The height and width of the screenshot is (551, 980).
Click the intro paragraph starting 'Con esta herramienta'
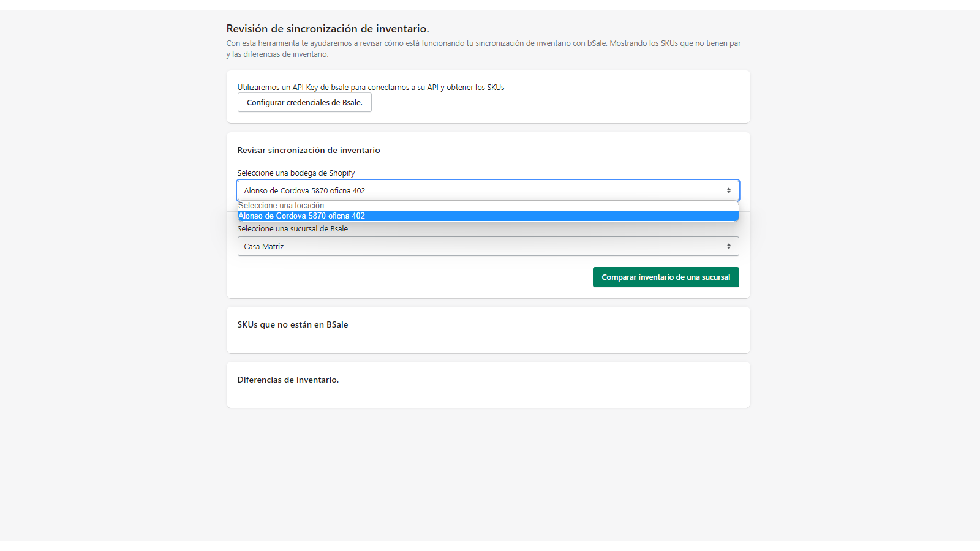tap(483, 44)
